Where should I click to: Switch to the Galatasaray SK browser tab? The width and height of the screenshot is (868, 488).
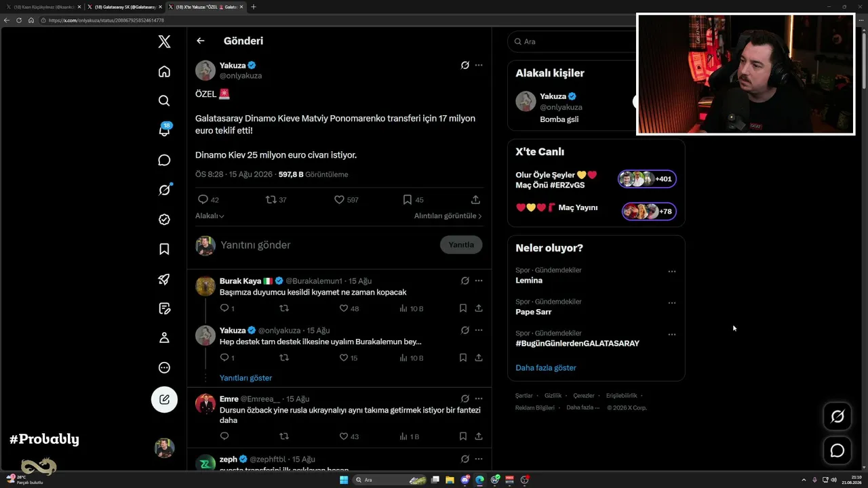pos(124,7)
